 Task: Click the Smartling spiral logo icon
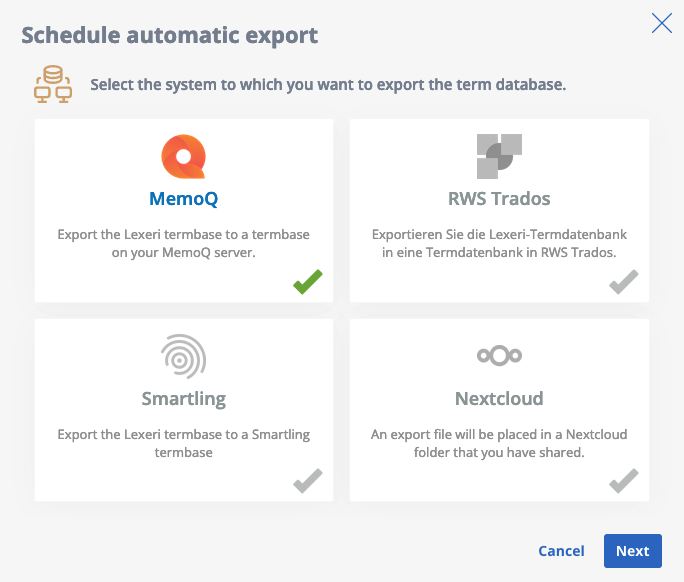[183, 356]
